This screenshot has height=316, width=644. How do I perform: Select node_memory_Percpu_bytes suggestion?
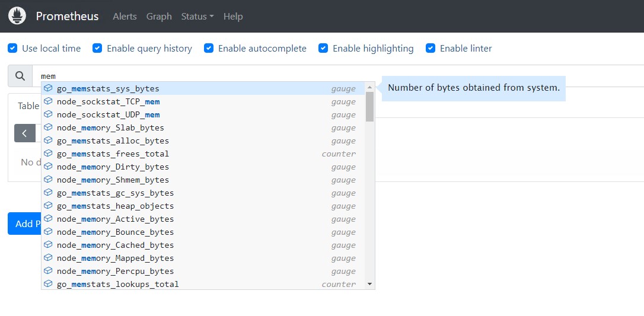pyautogui.click(x=203, y=271)
